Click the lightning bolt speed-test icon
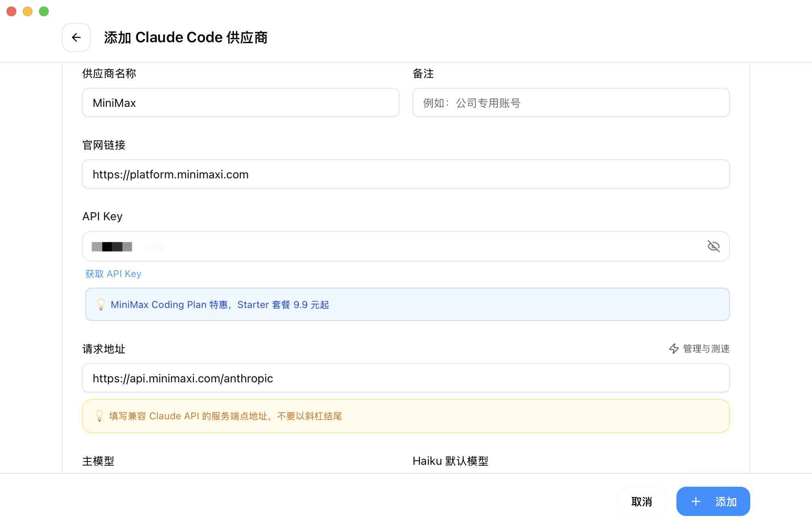 [674, 349]
